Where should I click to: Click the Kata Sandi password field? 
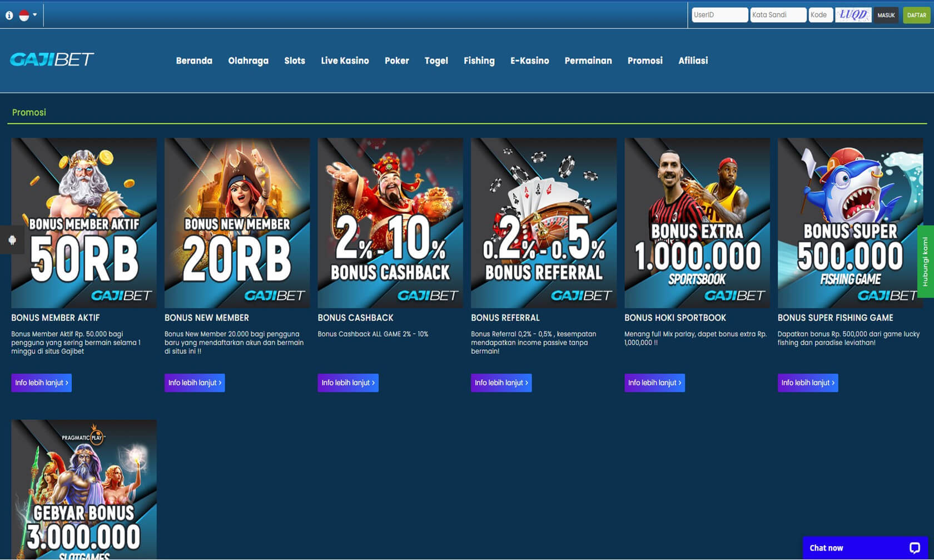pos(778,15)
